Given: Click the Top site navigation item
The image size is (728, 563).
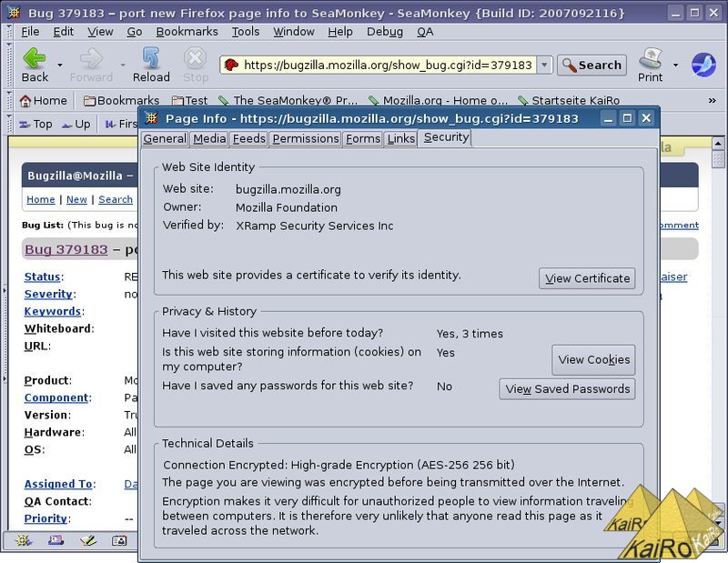Looking at the screenshot, I should point(35,125).
